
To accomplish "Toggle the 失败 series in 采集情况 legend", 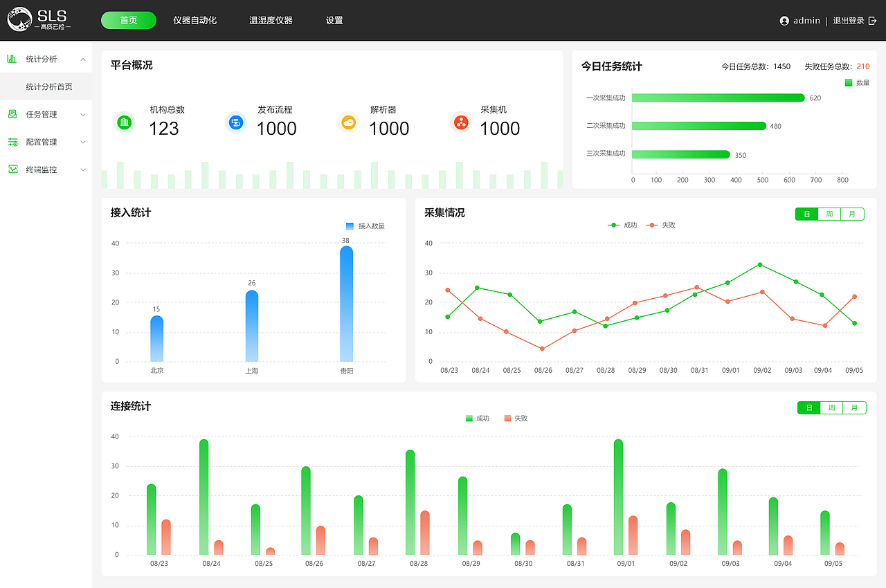I will [x=660, y=225].
